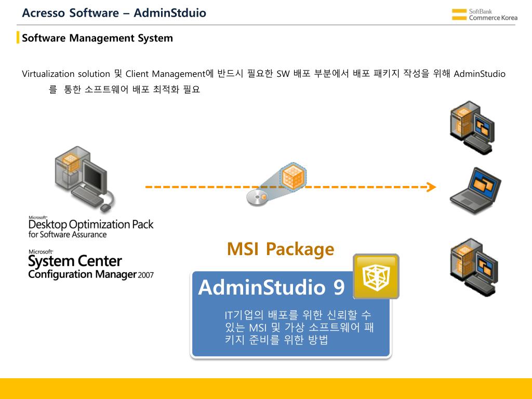Click the AdminStudio yellow cube logo

pos(376,276)
